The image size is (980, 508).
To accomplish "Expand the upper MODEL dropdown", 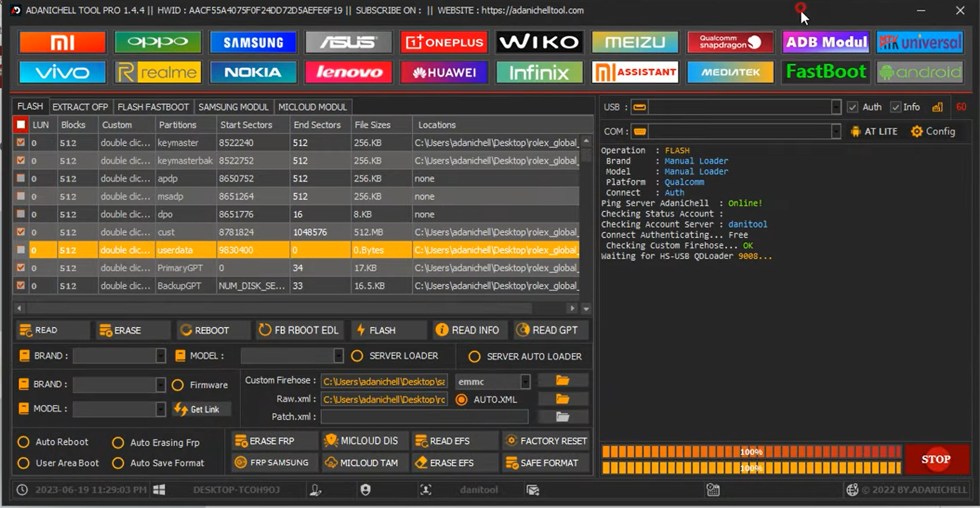I will coord(338,356).
